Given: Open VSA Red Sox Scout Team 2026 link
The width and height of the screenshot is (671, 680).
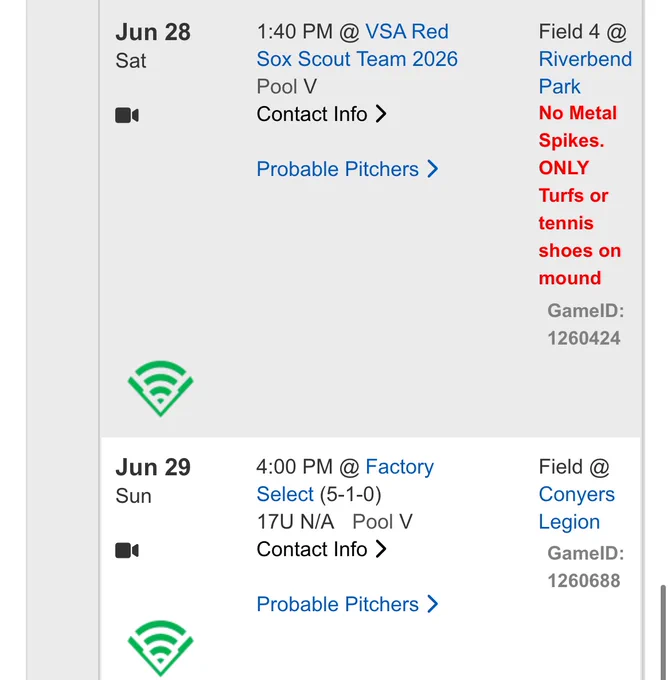Looking at the screenshot, I should [x=357, y=45].
